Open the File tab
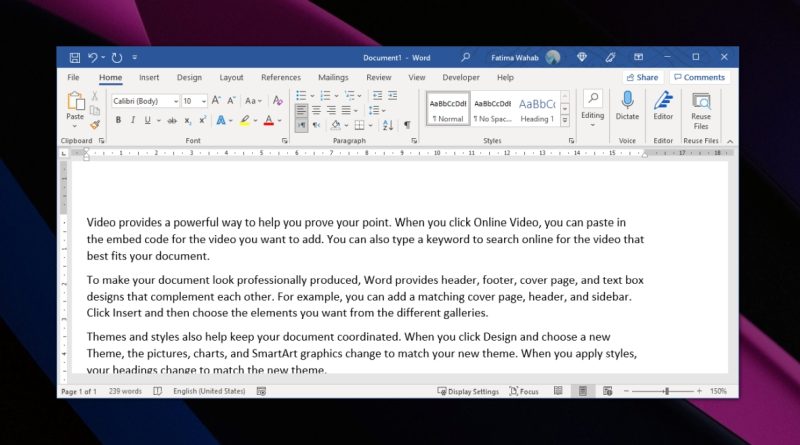800x445 pixels. 73,78
